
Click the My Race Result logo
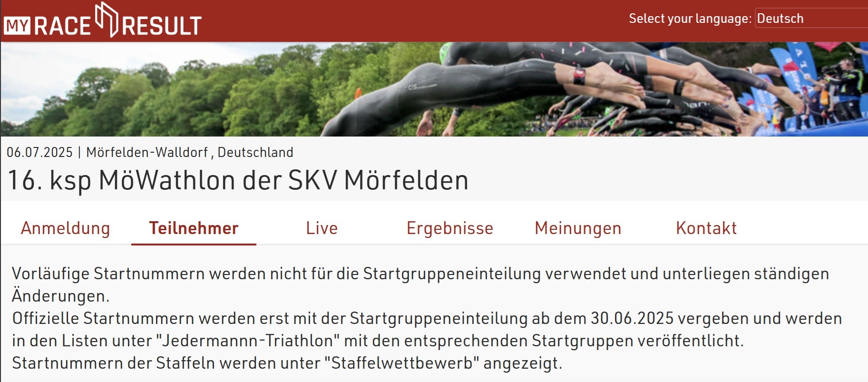(x=103, y=21)
